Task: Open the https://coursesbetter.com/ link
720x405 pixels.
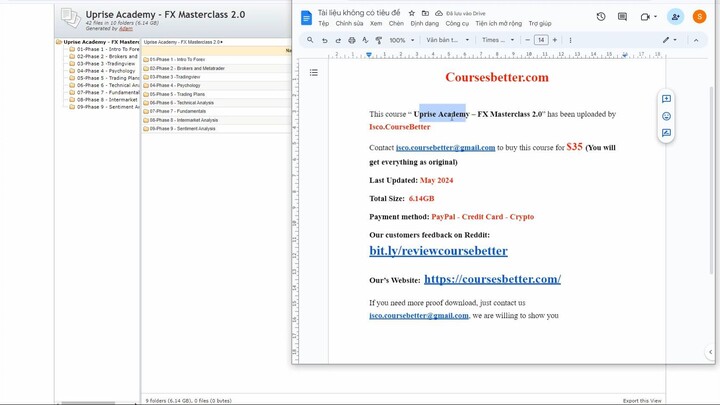Action: coord(492,280)
